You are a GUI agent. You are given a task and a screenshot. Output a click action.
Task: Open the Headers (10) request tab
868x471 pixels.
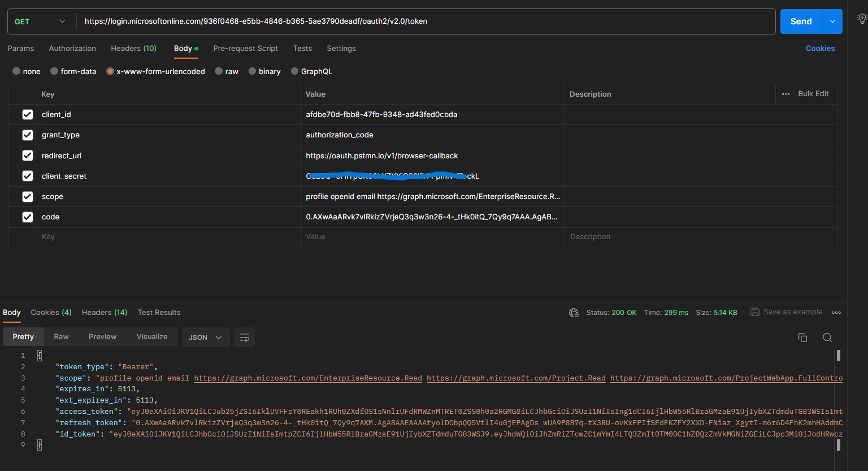[x=133, y=49]
